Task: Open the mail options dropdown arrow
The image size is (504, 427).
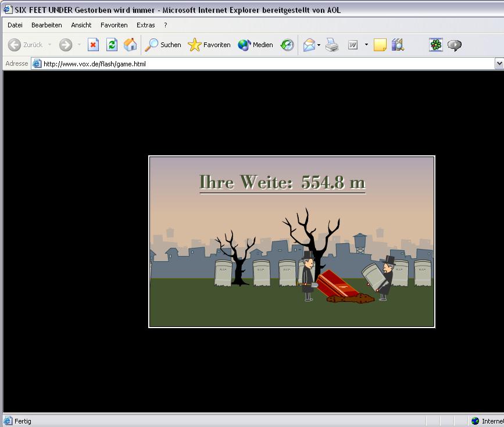Action: point(319,45)
